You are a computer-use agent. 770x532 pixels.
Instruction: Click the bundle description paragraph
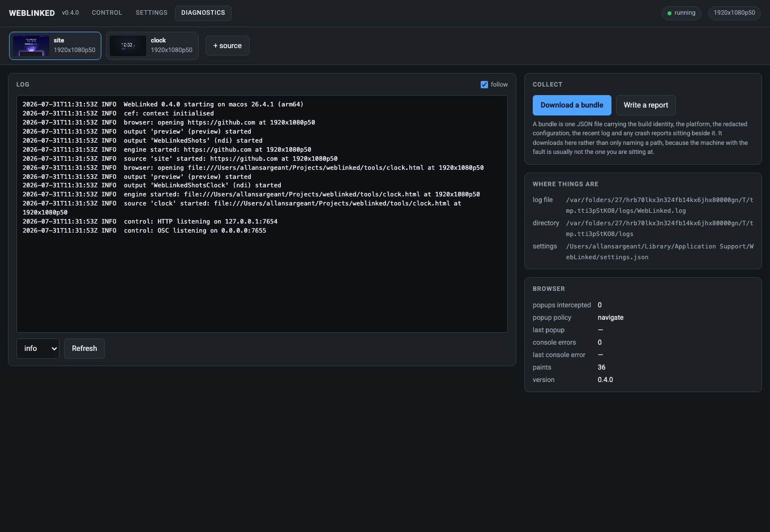coord(640,138)
